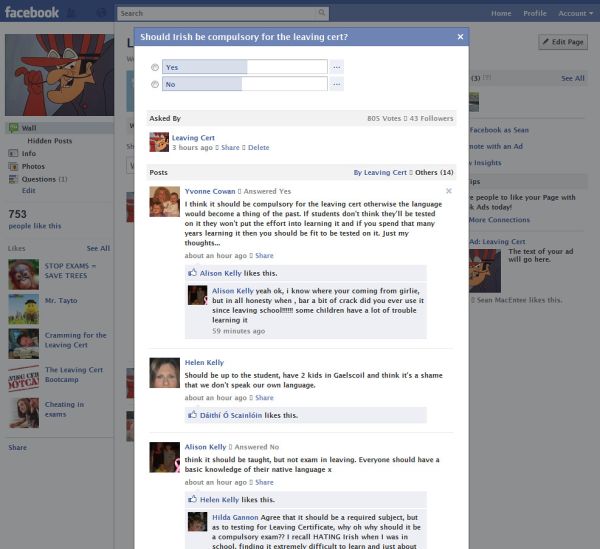Share the question via Share link

tap(230, 147)
